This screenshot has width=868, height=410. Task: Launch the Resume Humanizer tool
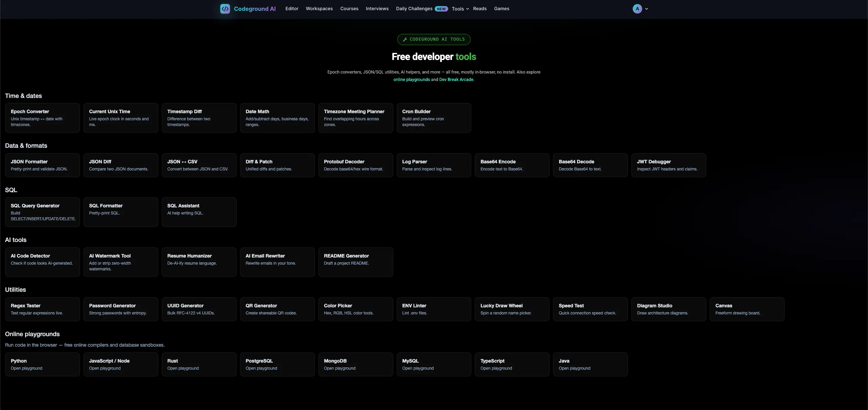pos(199,262)
